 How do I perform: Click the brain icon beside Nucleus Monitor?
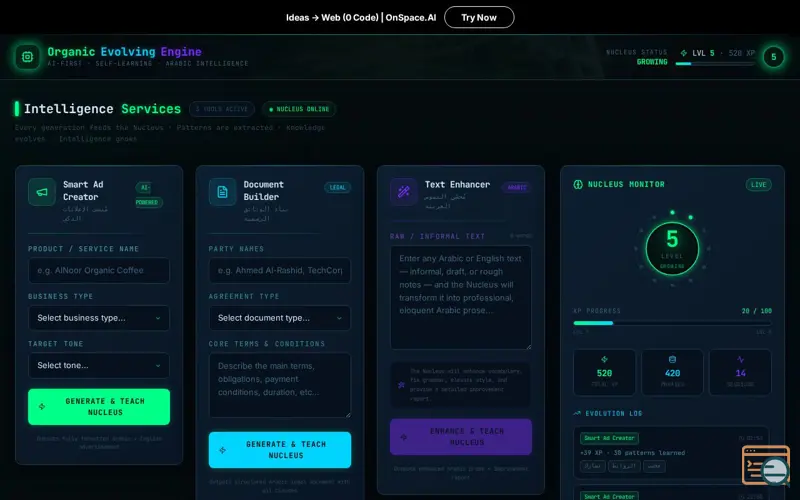[x=578, y=185]
